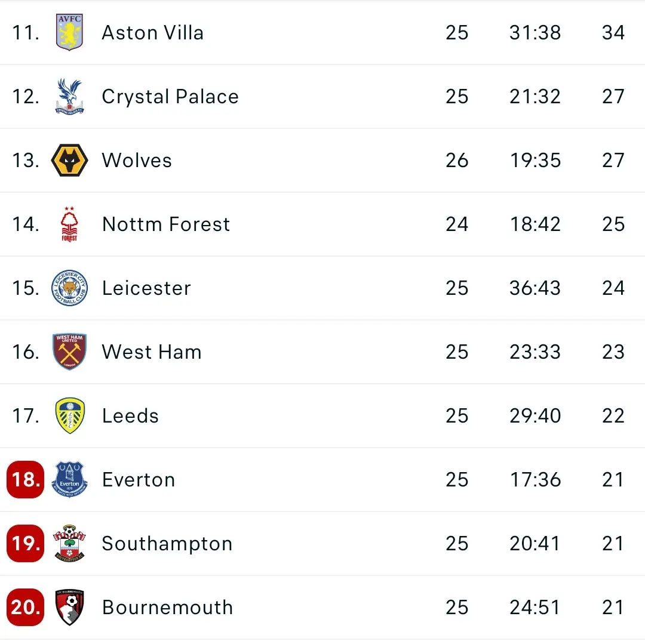Click the West Ham hammers crest

pyautogui.click(x=69, y=352)
